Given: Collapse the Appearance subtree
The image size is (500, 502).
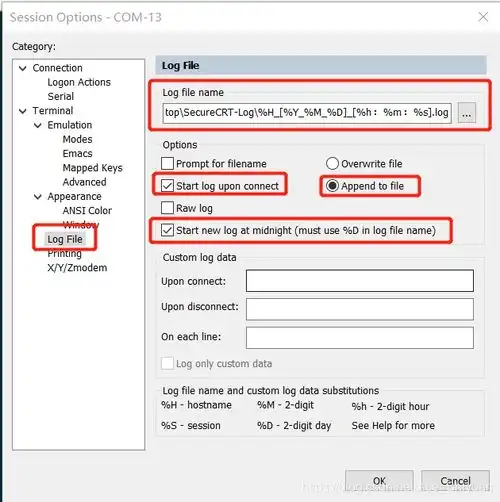Looking at the screenshot, I should point(38,197).
